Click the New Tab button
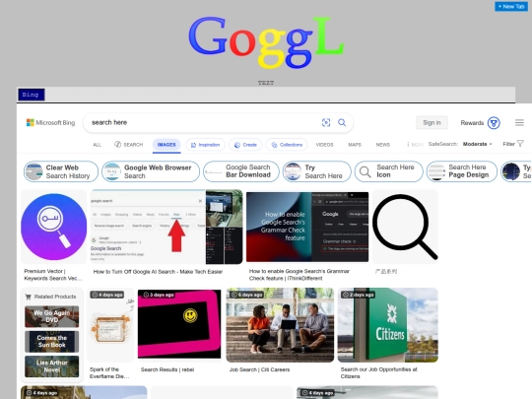The height and width of the screenshot is (399, 532). click(x=511, y=7)
